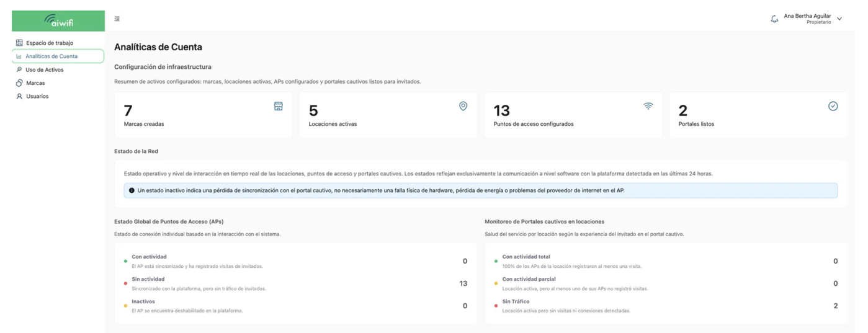Image resolution: width=868 pixels, height=333 pixels.
Task: Click the Usuarios person icon
Action: coord(19,97)
